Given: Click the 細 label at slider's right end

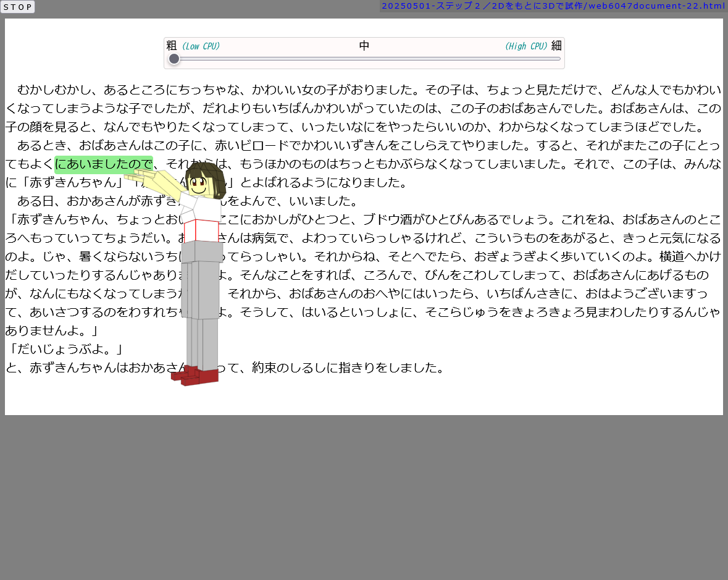Looking at the screenshot, I should click(x=557, y=46).
